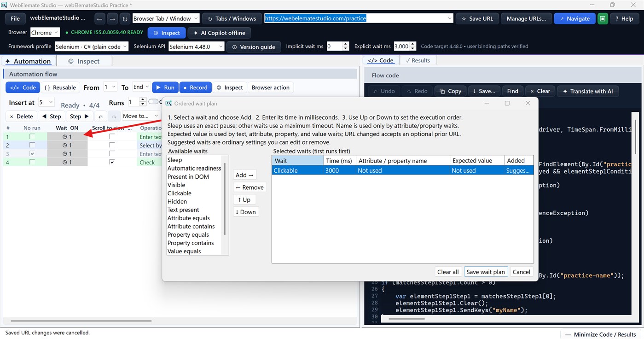644x339 pixels.
Task: Open the Version guide info button
Action: (254, 47)
